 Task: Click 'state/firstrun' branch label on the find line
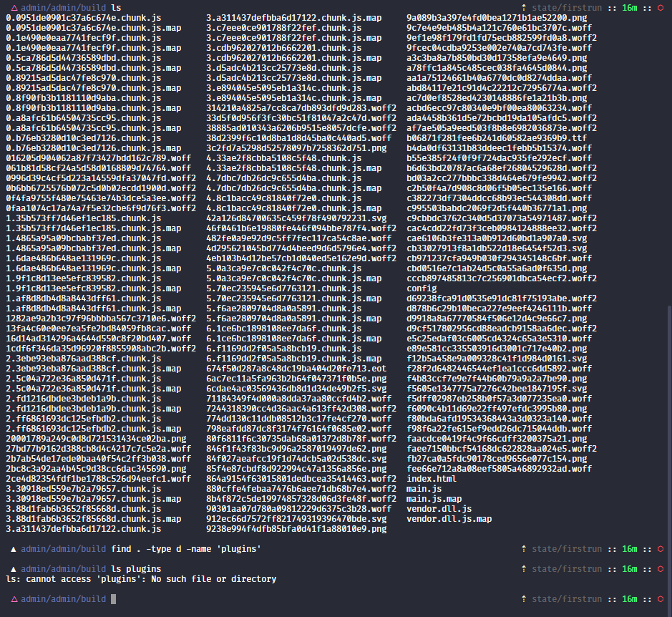pyautogui.click(x=567, y=549)
